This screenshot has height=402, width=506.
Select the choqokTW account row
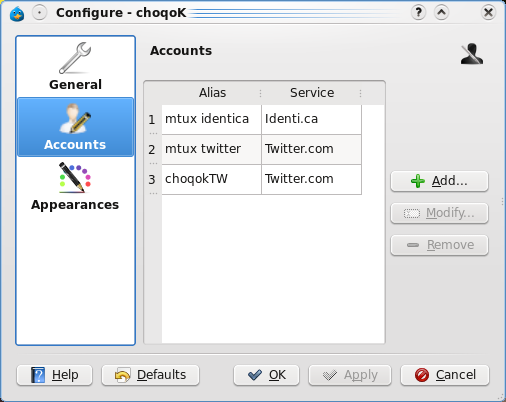[262, 179]
